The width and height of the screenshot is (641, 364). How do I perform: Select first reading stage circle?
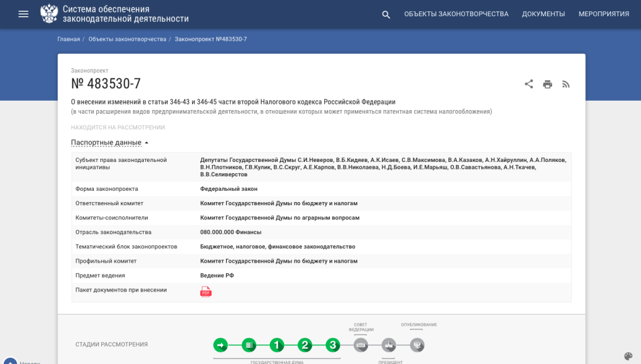tap(277, 345)
